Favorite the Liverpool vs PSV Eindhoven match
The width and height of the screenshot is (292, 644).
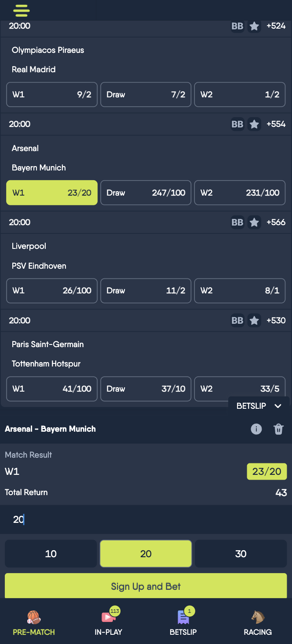(254, 222)
